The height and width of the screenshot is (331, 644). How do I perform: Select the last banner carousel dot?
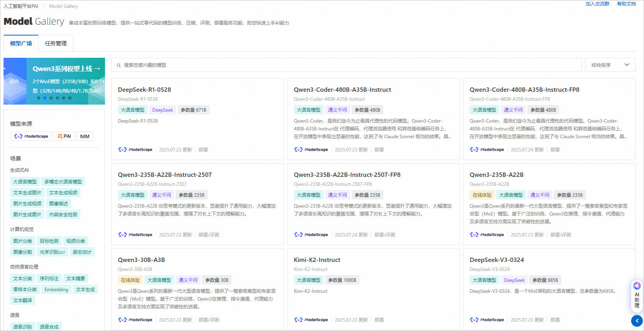(70, 98)
